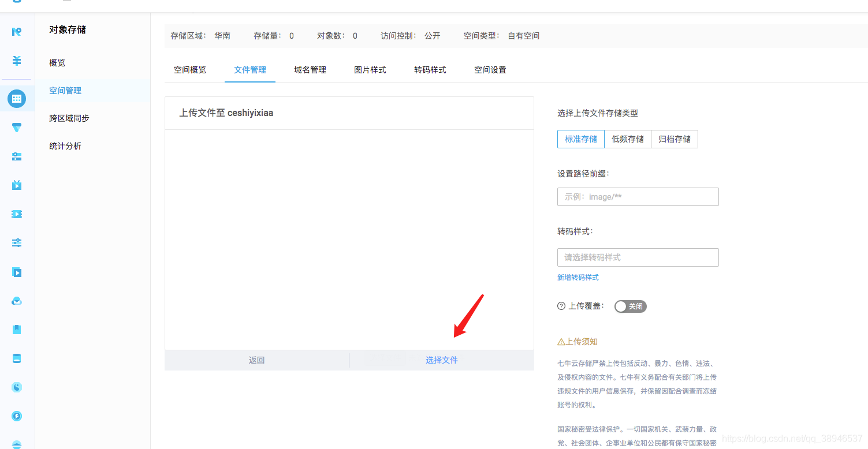Switch to 空间概览 tab
This screenshot has height=449, width=868.
[190, 70]
